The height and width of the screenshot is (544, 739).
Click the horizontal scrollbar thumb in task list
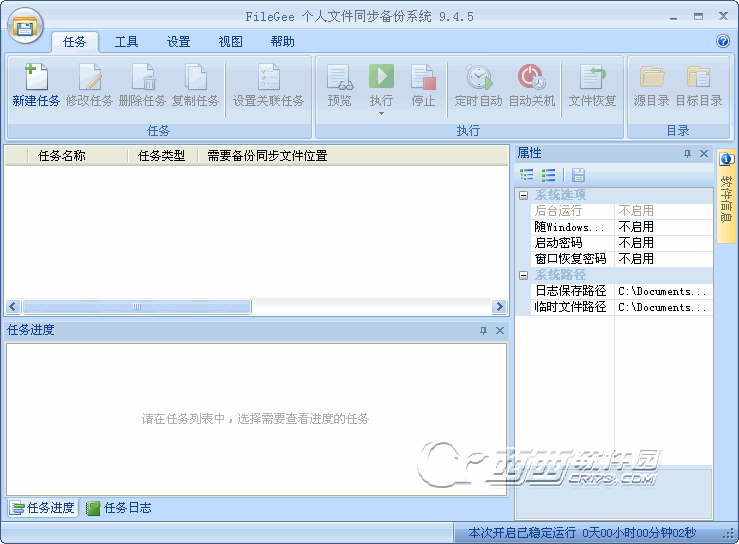click(x=137, y=306)
